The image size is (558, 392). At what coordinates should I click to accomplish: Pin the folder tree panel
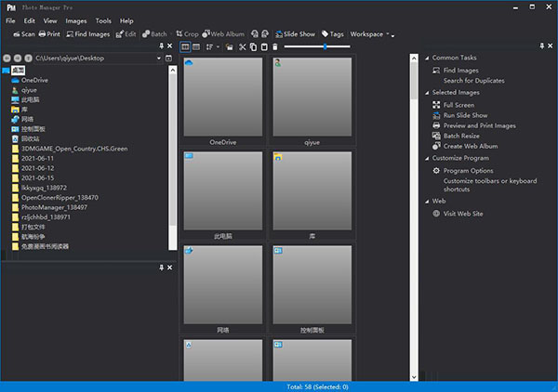pyautogui.click(x=161, y=46)
